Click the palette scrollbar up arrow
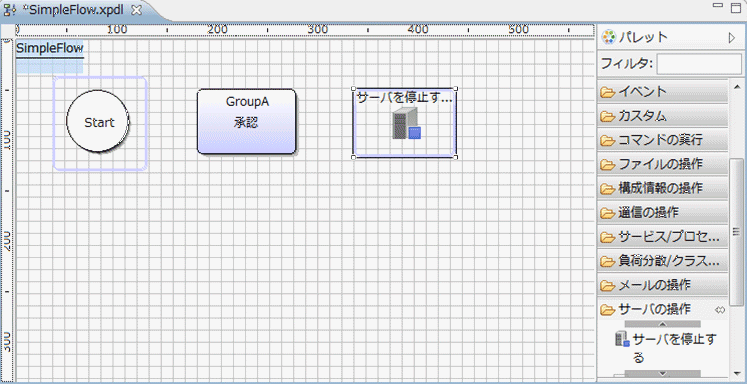 (x=737, y=86)
